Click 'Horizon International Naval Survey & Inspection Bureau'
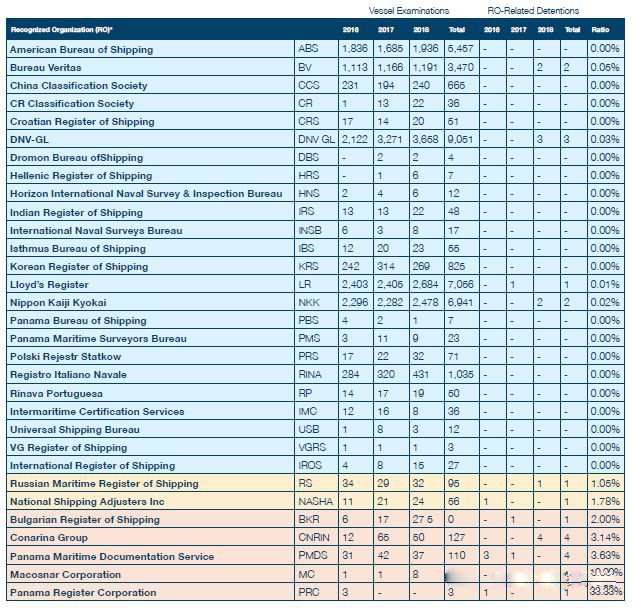Image resolution: width=633 pixels, height=608 pixels. point(146,194)
